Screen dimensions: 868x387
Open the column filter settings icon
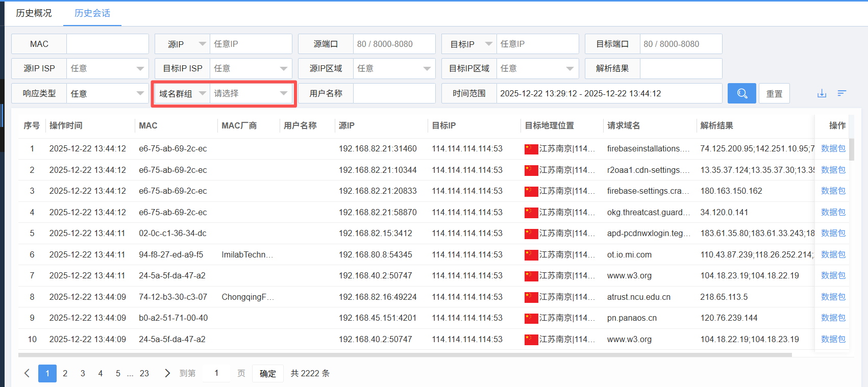(x=841, y=93)
